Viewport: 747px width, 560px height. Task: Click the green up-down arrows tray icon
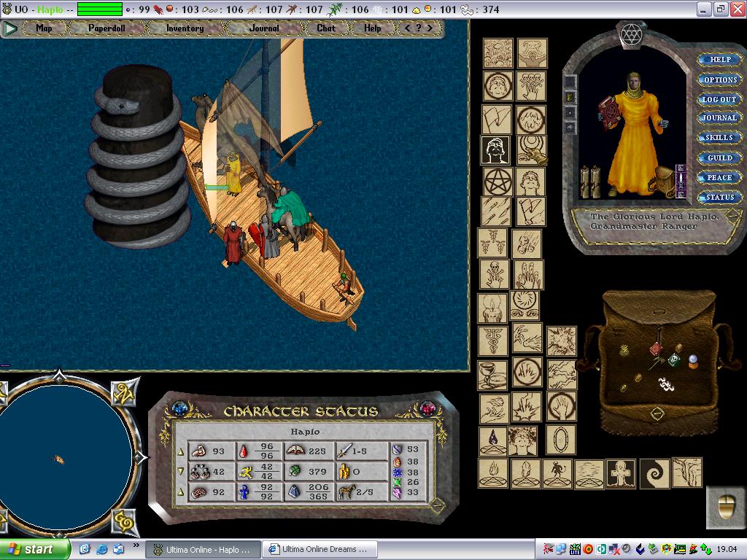pyautogui.click(x=705, y=549)
